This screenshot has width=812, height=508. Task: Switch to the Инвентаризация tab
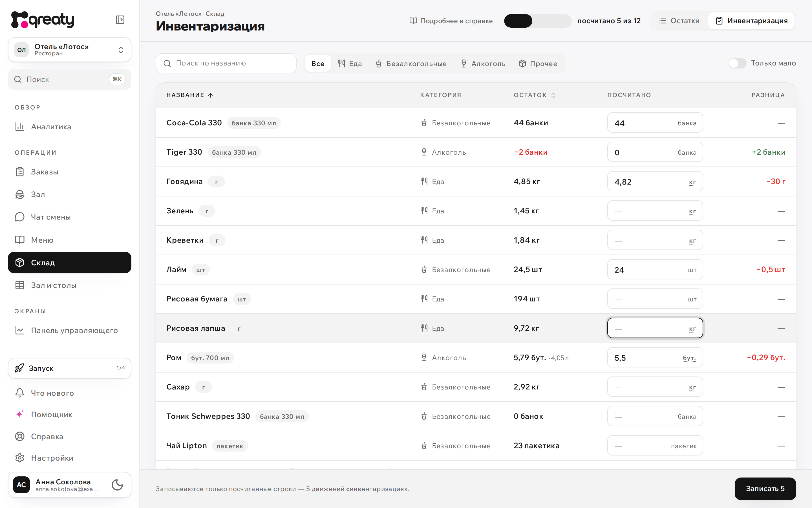coord(751,21)
